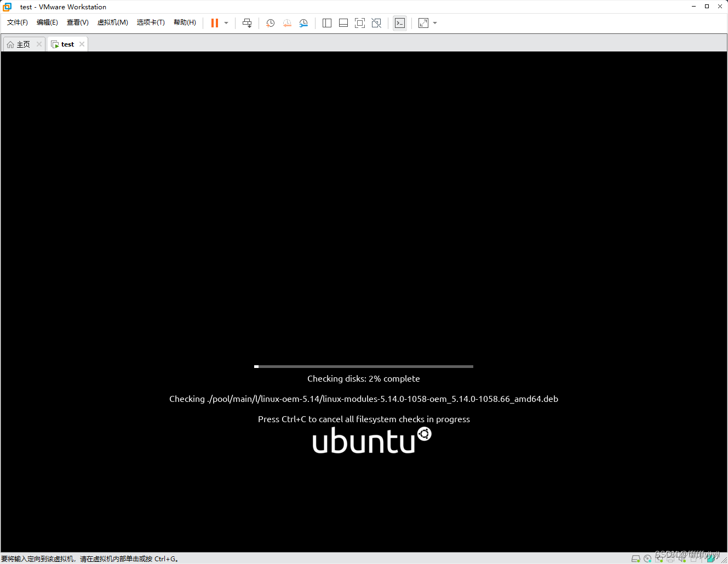Close the 主页 tab
Viewport: 728px width, 564px height.
point(39,44)
